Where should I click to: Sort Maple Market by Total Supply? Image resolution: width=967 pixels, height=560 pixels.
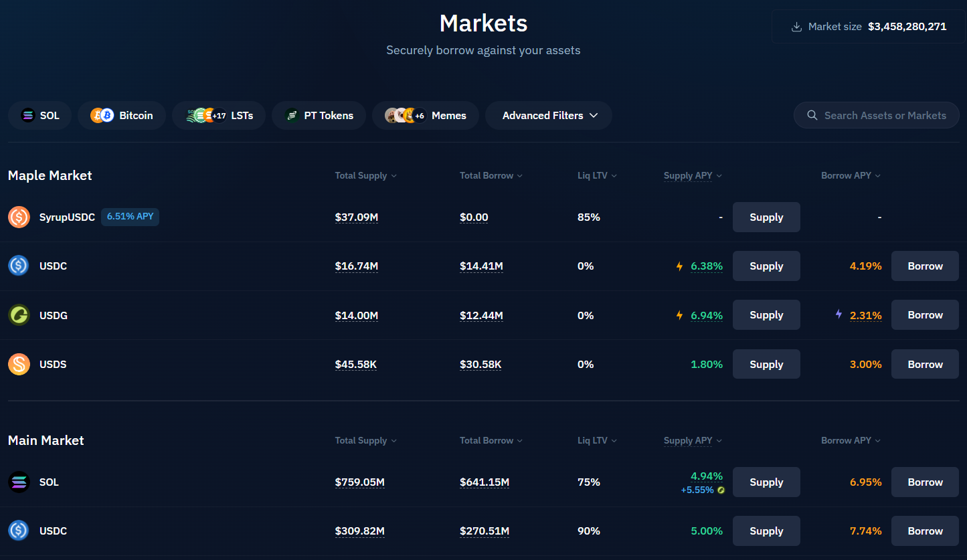[x=366, y=175]
